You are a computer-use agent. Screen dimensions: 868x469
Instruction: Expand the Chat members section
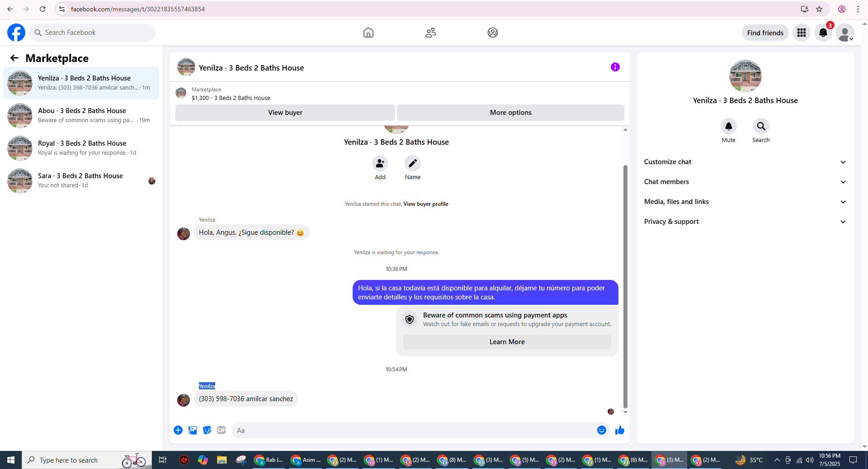coord(745,182)
